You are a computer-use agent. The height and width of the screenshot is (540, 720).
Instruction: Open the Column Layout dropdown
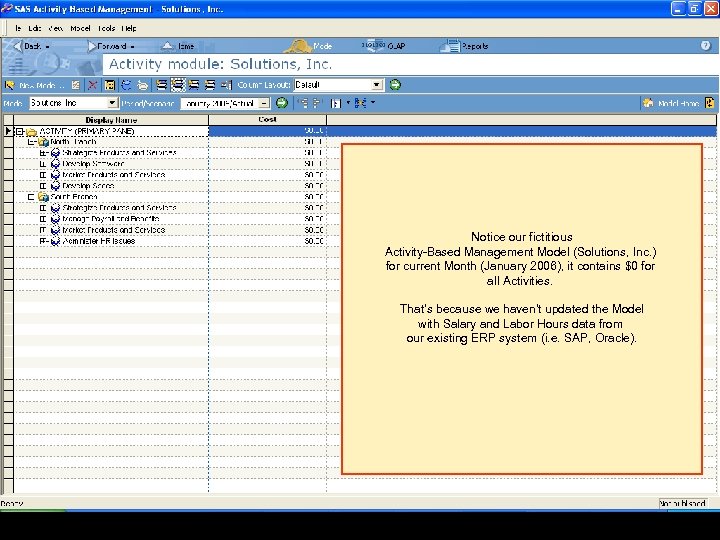tap(377, 84)
